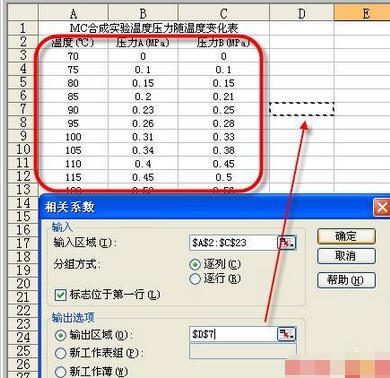The height and width of the screenshot is (378, 390).
Task: Click the 确定 button
Action: click(x=346, y=236)
